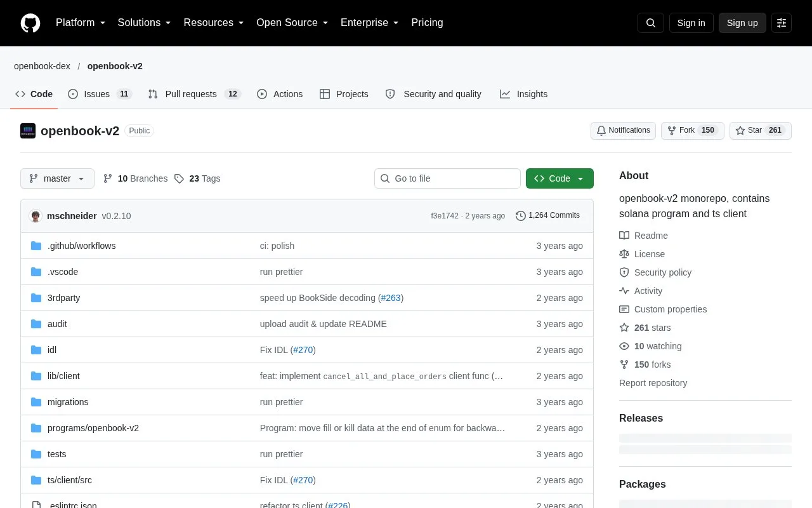Click the tags icon next to 23 Tags
Viewport: 812px width, 508px height.
pos(179,178)
